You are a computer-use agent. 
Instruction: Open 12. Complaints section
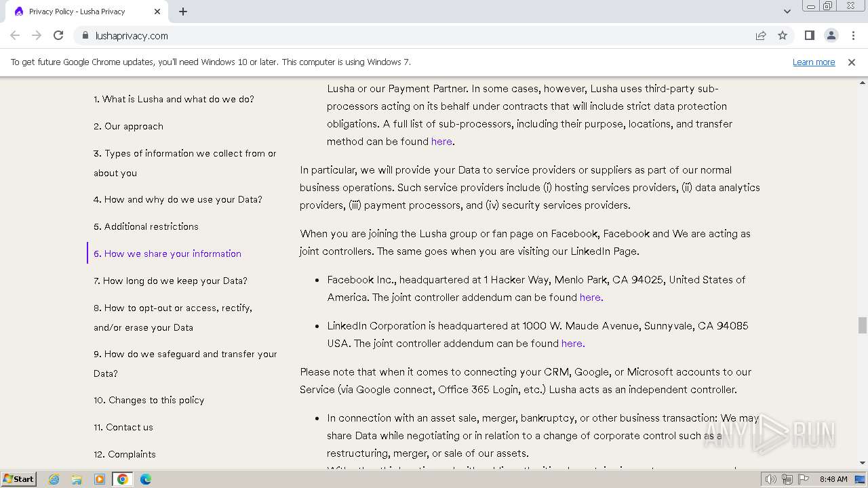click(x=125, y=454)
